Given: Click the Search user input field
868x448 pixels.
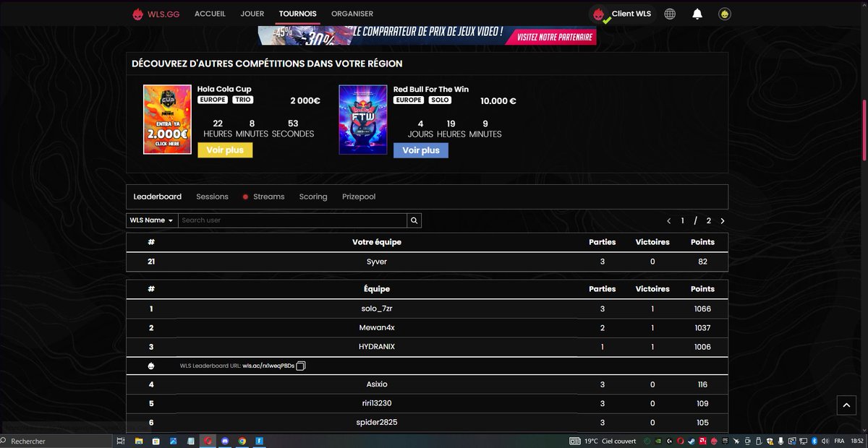Looking at the screenshot, I should (x=292, y=220).
